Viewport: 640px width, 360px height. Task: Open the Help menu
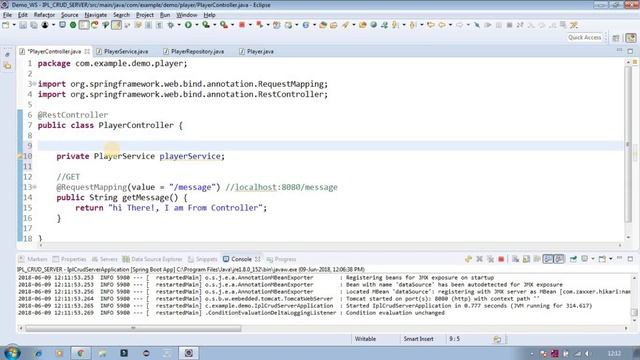click(209, 15)
